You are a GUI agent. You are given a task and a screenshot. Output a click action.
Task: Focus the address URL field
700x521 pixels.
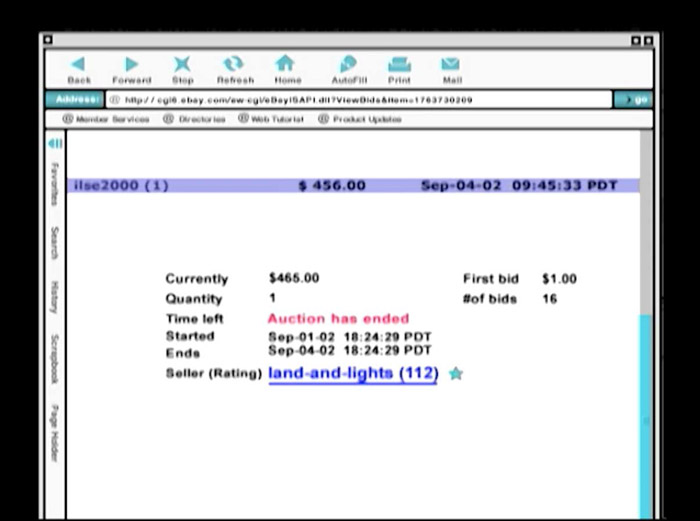click(359, 100)
